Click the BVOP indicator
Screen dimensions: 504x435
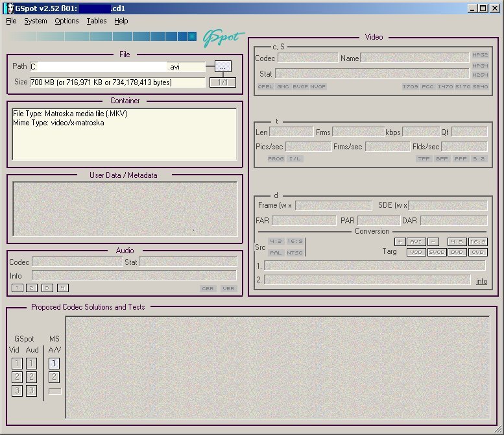[x=300, y=86]
